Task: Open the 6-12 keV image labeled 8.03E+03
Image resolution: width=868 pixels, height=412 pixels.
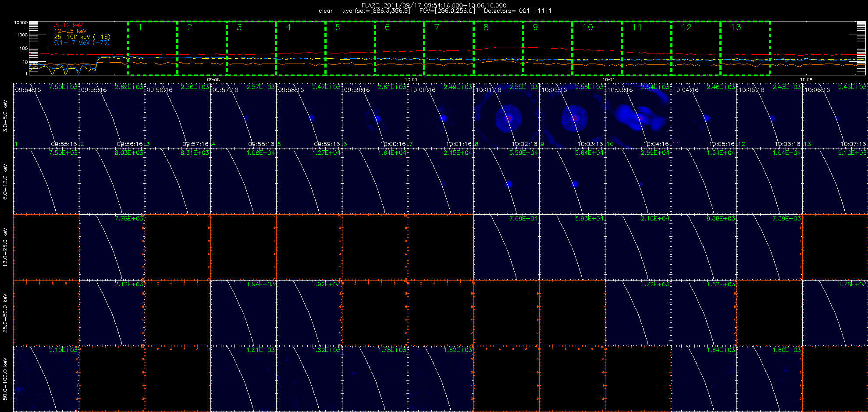Action: tap(112, 181)
